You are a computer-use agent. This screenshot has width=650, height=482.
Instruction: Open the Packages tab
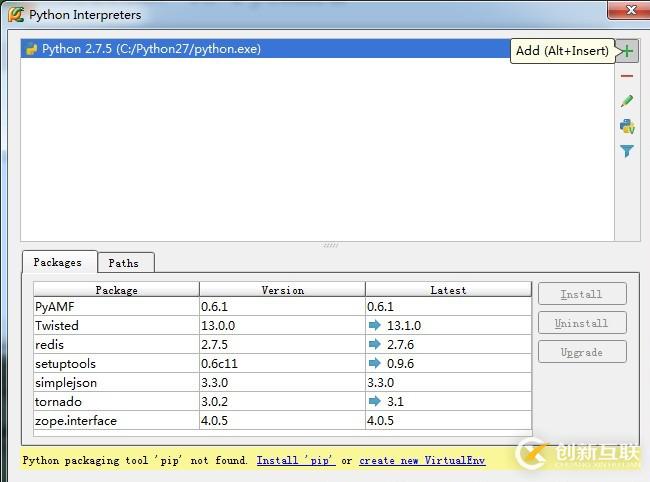(x=58, y=262)
